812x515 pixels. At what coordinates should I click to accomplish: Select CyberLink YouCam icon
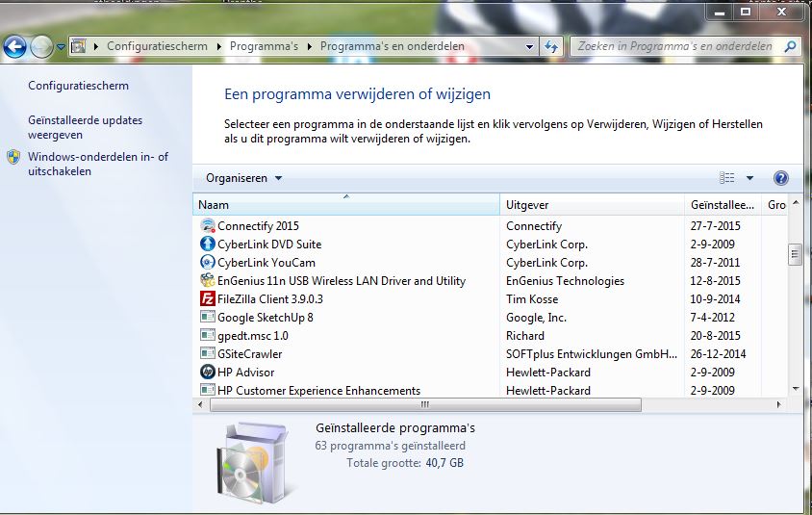(208, 262)
